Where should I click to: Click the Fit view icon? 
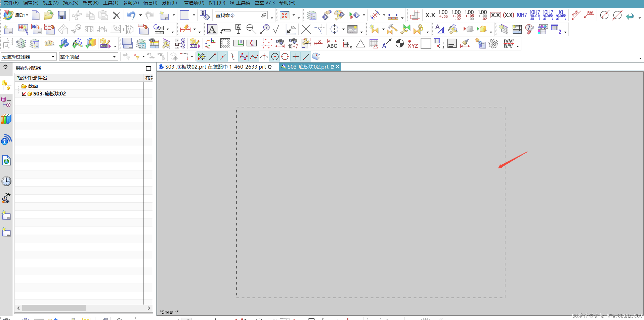click(285, 15)
